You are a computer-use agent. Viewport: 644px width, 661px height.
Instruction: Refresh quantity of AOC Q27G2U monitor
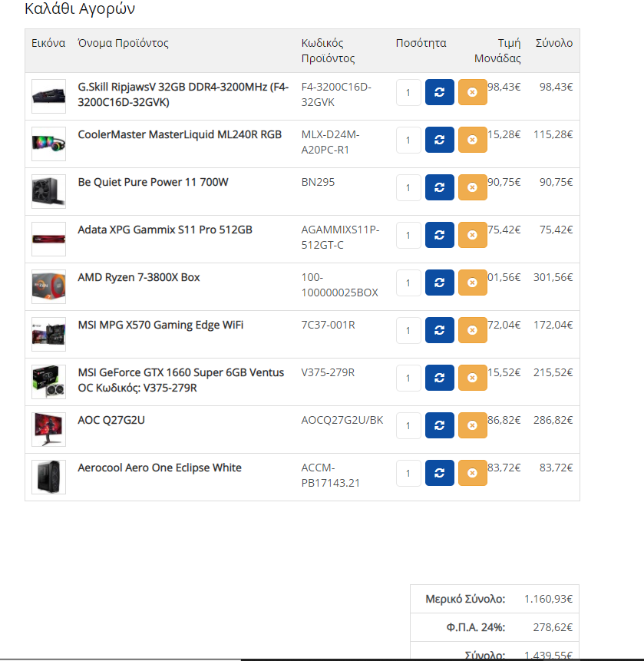tap(440, 425)
